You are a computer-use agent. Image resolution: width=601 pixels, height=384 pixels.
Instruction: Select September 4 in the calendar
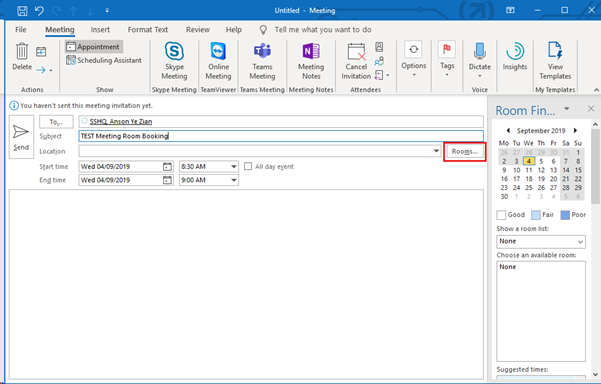coord(529,161)
